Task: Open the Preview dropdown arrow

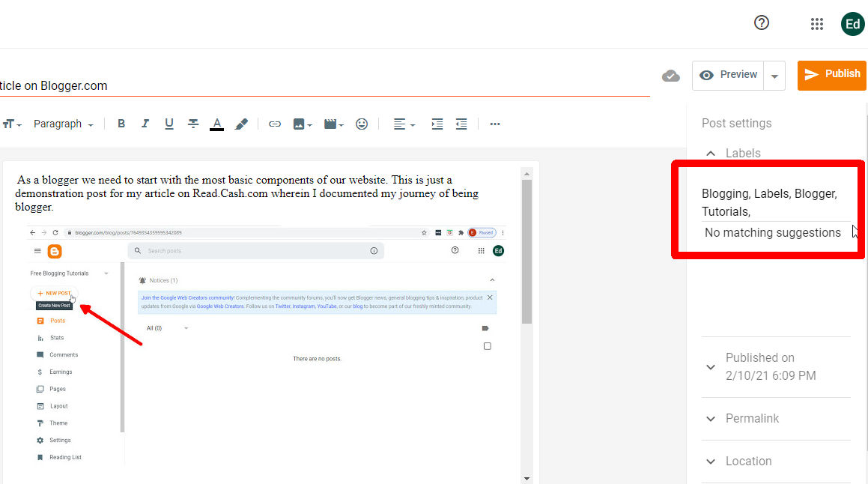Action: pos(774,76)
